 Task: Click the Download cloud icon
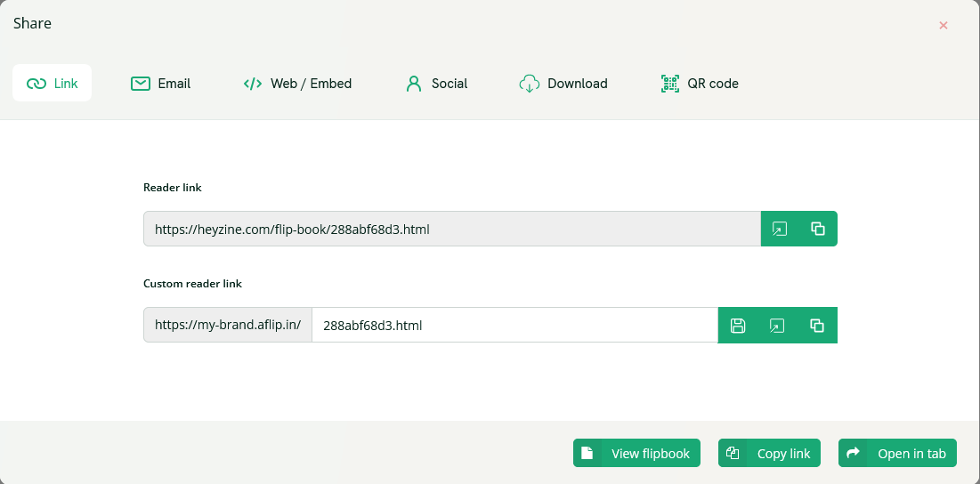[x=530, y=83]
